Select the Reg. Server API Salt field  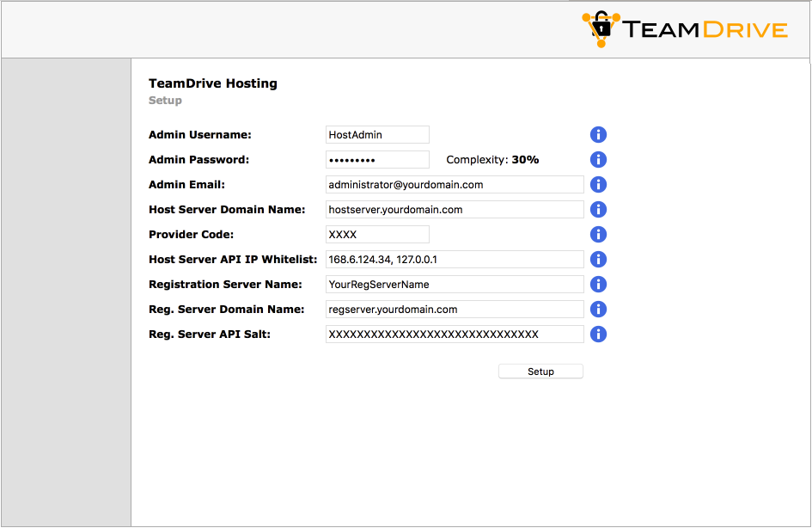click(455, 334)
